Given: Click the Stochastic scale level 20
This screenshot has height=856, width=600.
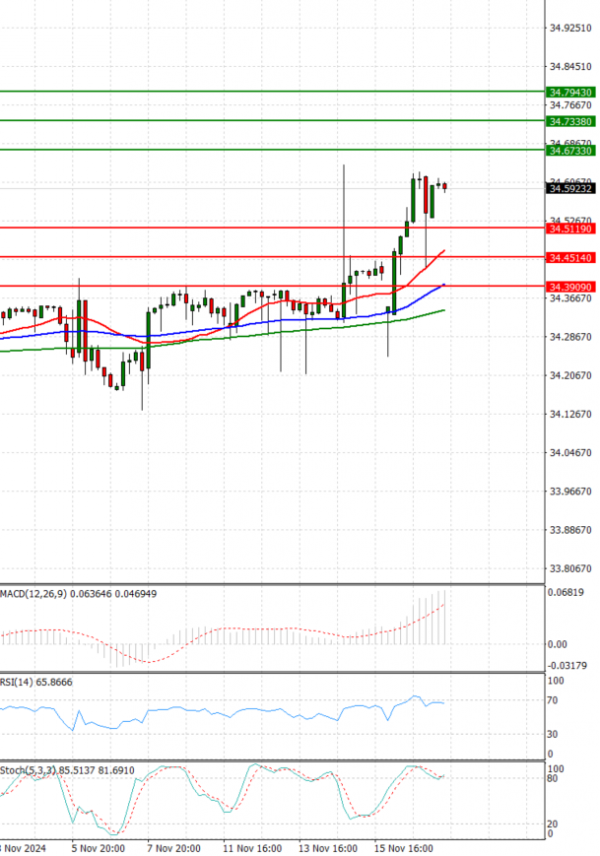Looking at the screenshot, I should click(553, 824).
